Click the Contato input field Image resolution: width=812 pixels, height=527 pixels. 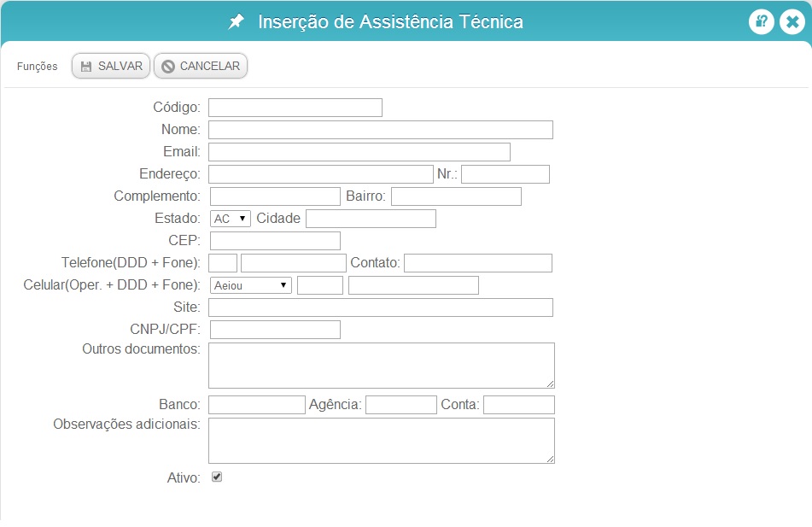point(478,263)
